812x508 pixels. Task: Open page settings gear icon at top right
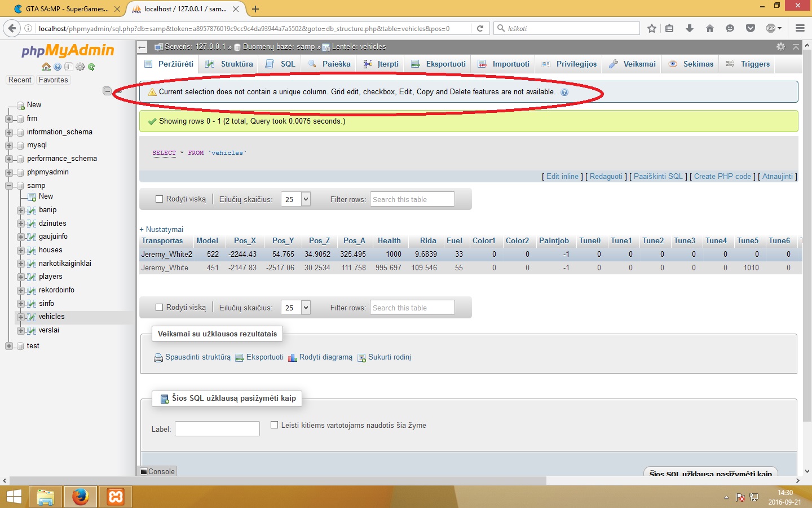[x=780, y=47]
